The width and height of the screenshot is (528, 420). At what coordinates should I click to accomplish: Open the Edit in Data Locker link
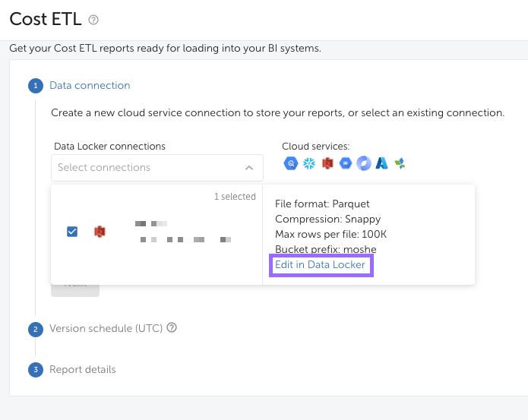click(320, 264)
